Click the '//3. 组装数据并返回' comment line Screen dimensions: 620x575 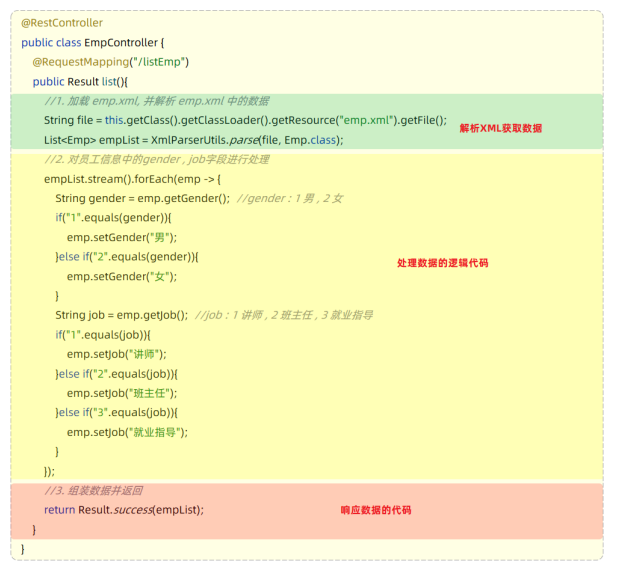93,491
